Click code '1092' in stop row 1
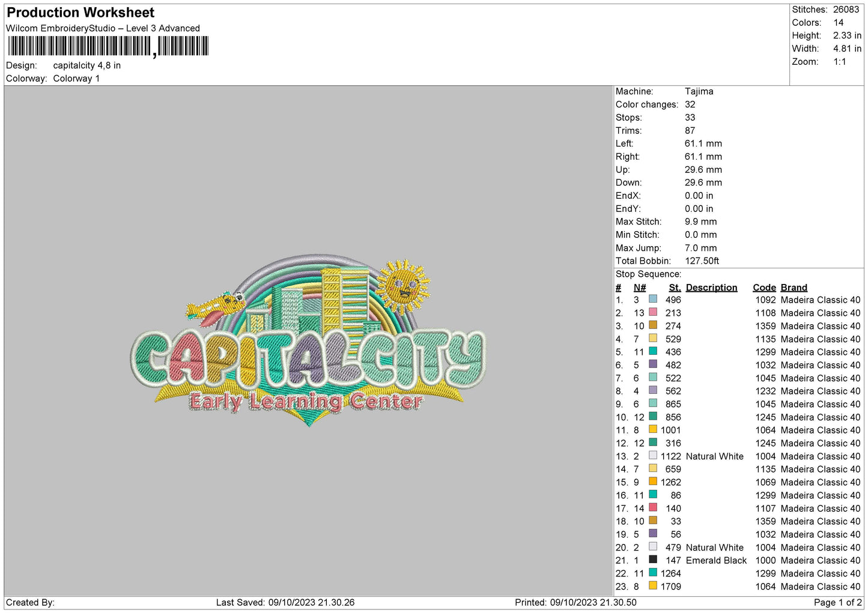868x613 pixels. click(x=766, y=300)
